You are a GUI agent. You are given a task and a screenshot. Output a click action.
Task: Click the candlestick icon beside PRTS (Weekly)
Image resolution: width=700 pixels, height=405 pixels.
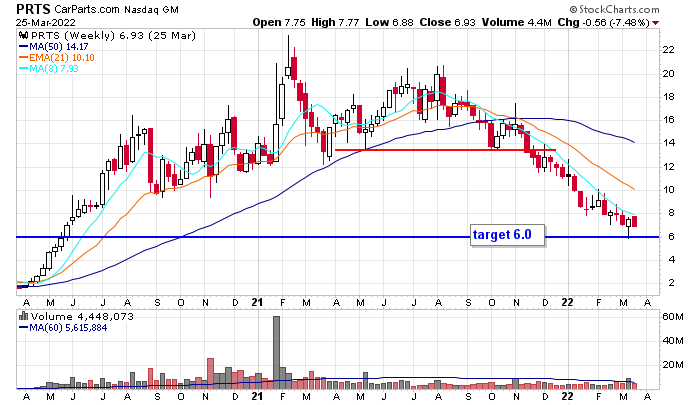23,36
